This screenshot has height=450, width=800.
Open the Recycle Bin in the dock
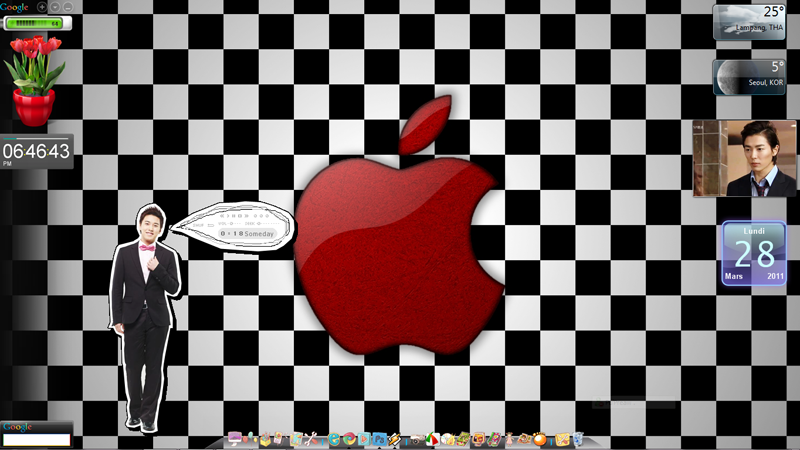point(578,439)
